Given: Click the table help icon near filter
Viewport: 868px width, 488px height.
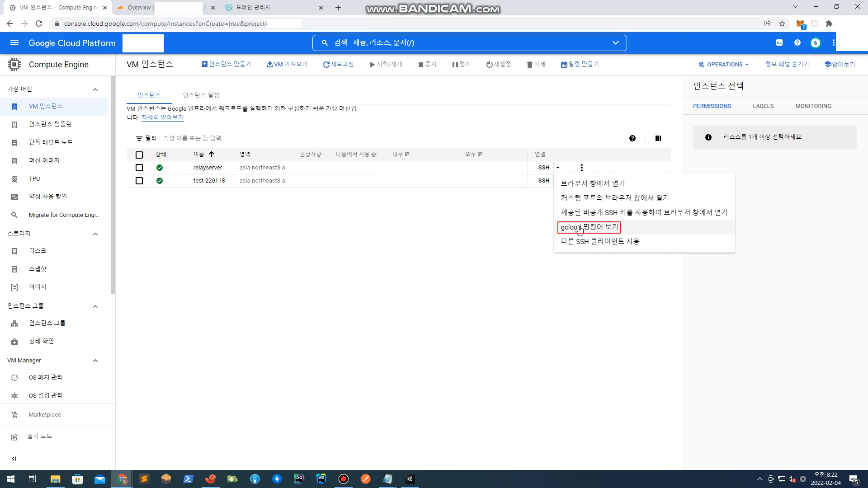Looking at the screenshot, I should coord(632,138).
